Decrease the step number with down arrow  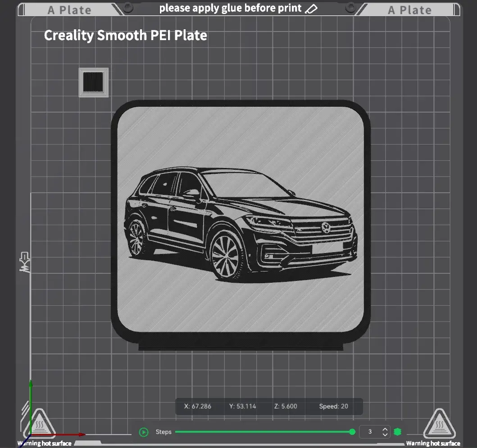pos(385,434)
